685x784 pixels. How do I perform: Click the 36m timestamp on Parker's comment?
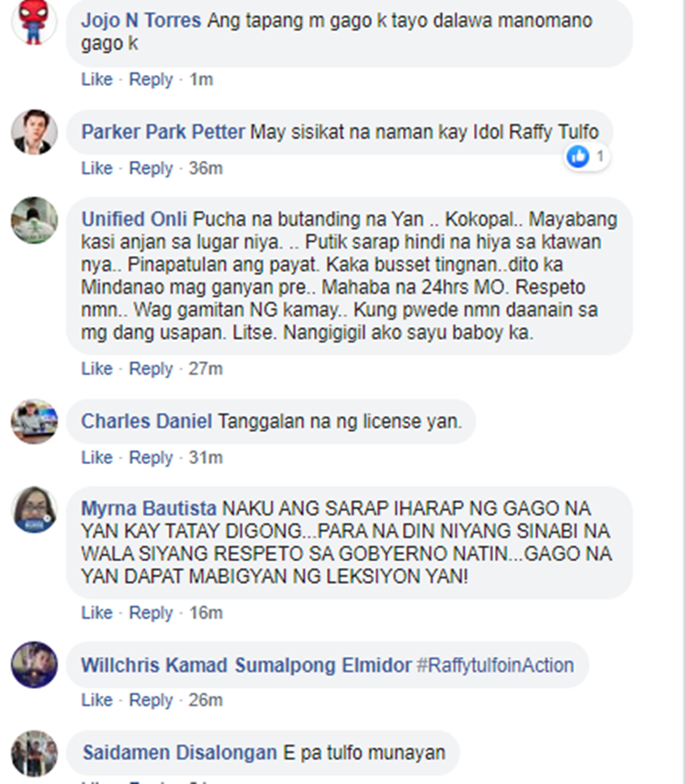pyautogui.click(x=205, y=168)
